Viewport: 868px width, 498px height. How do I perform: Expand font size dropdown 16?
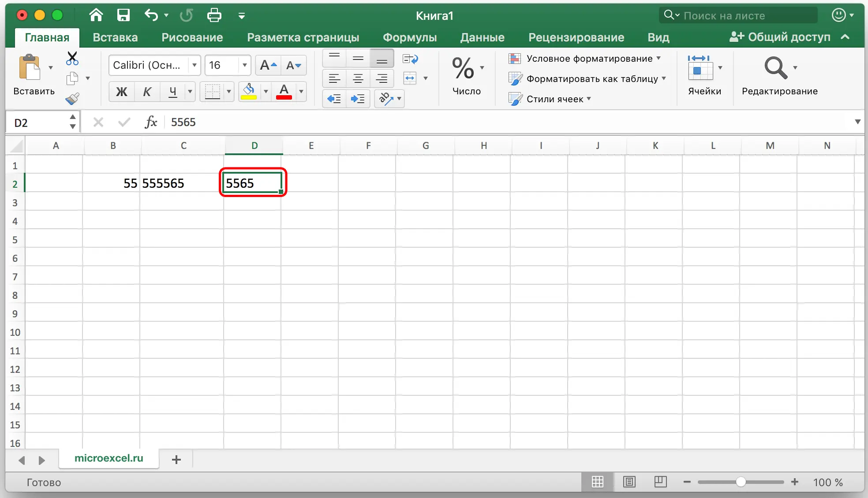[x=244, y=65]
